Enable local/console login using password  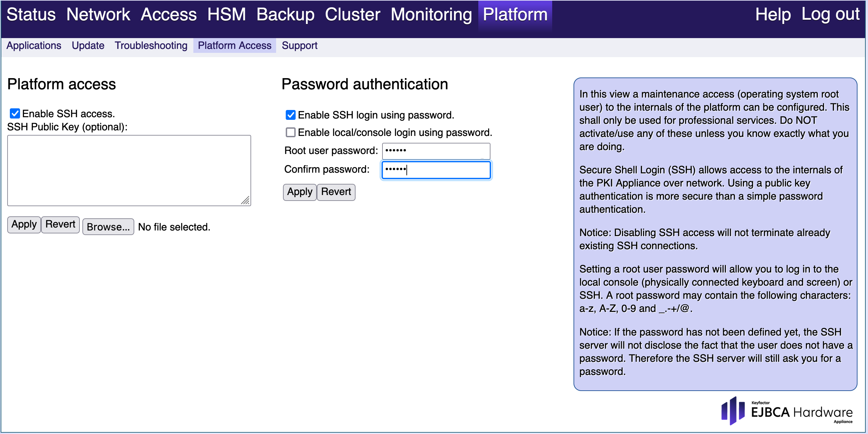click(291, 132)
